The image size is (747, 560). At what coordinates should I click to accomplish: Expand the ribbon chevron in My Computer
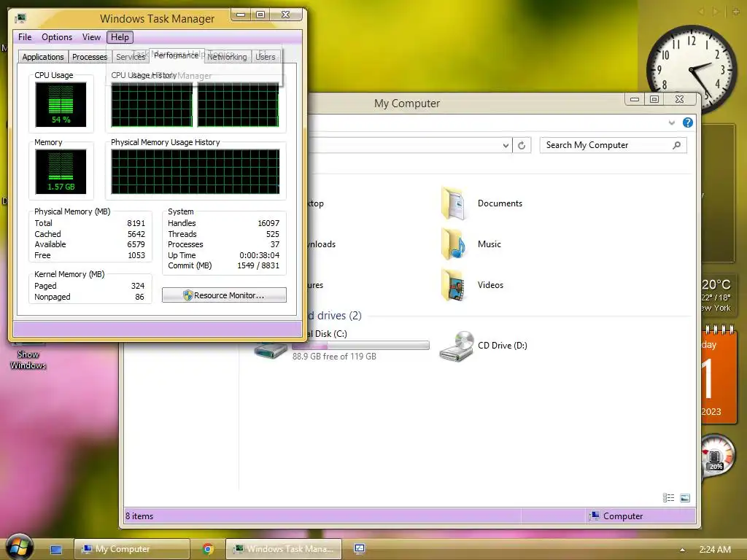(672, 122)
